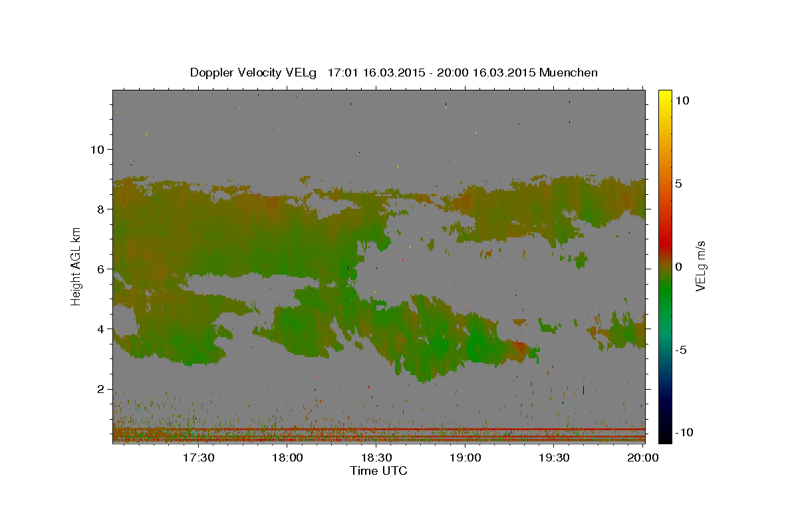Screen dimensions: 798x532
Task: Click the colorbar value 0 label
Action: [x=679, y=267]
